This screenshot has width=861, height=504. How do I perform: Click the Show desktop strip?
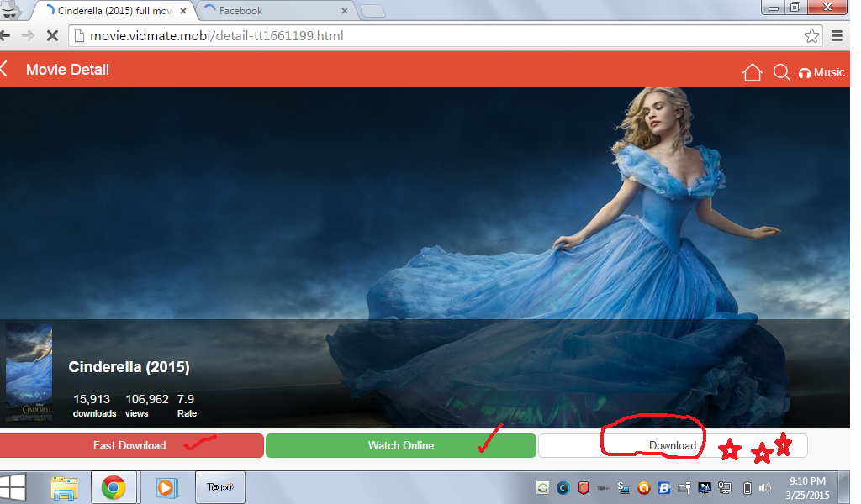click(x=844, y=487)
